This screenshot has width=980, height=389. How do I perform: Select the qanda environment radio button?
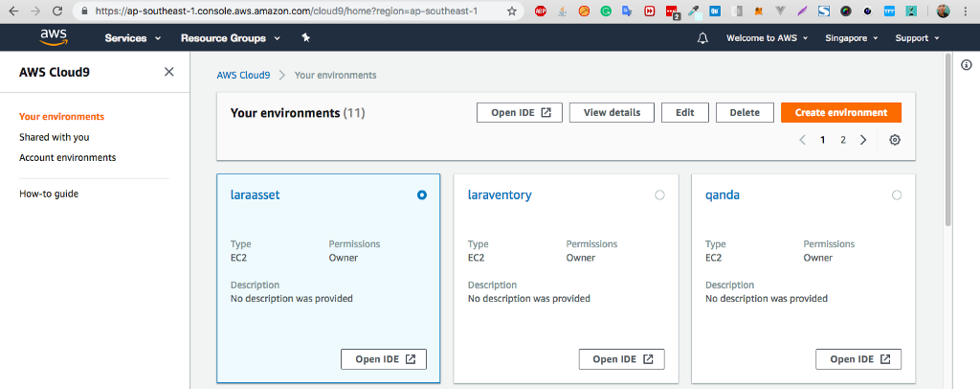pos(897,194)
